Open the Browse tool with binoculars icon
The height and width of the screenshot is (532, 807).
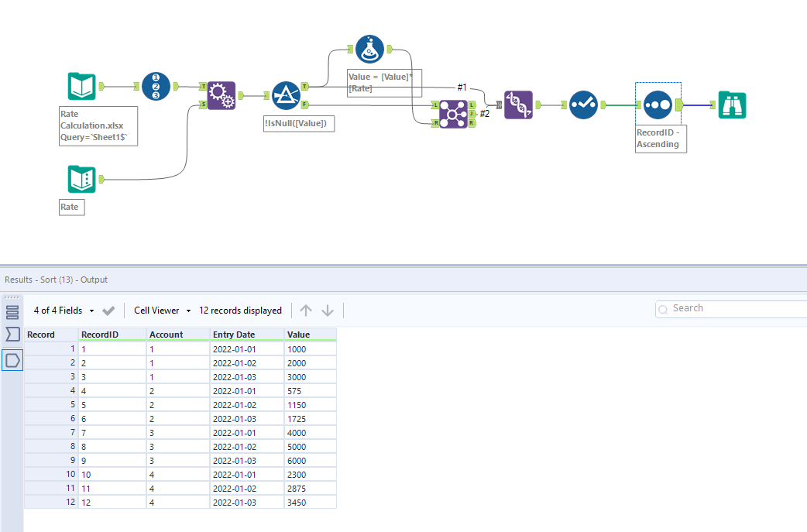(x=732, y=105)
